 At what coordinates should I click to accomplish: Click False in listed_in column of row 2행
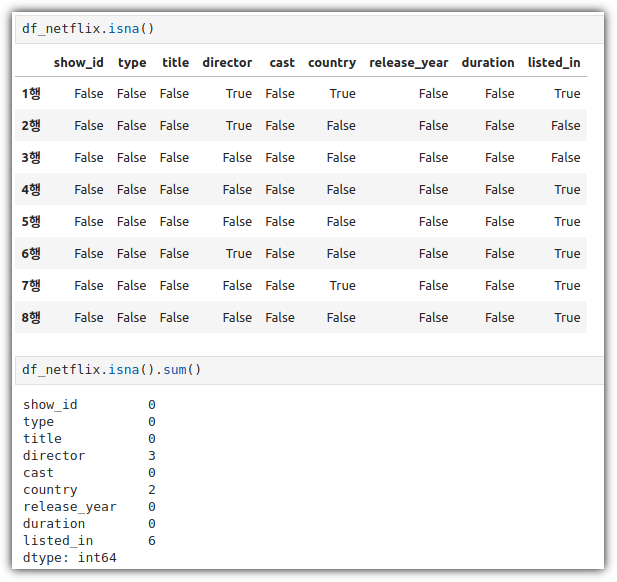click(x=565, y=126)
